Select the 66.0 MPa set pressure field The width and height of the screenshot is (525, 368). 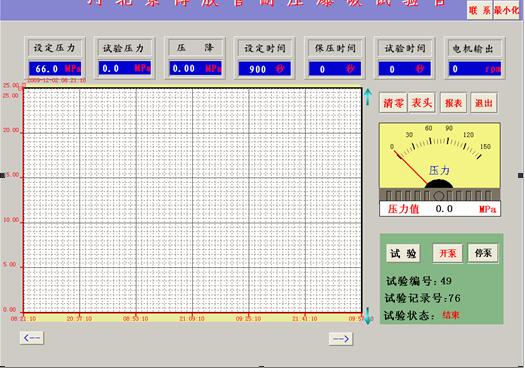[55, 69]
